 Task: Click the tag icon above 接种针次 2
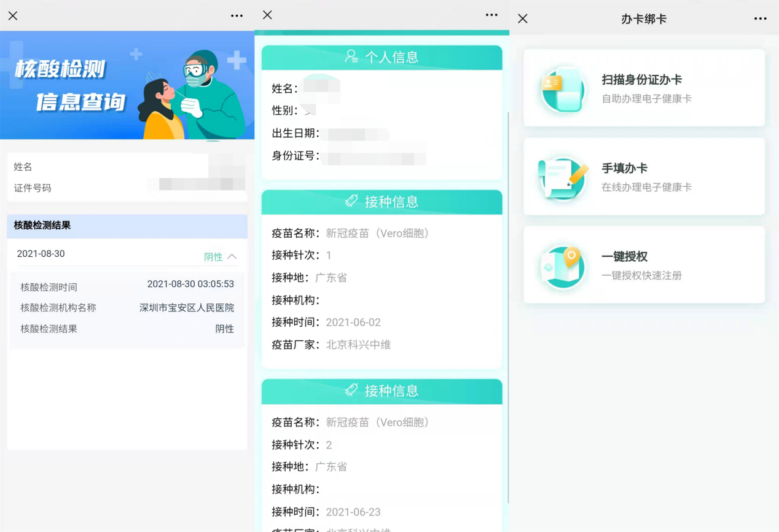(x=351, y=390)
